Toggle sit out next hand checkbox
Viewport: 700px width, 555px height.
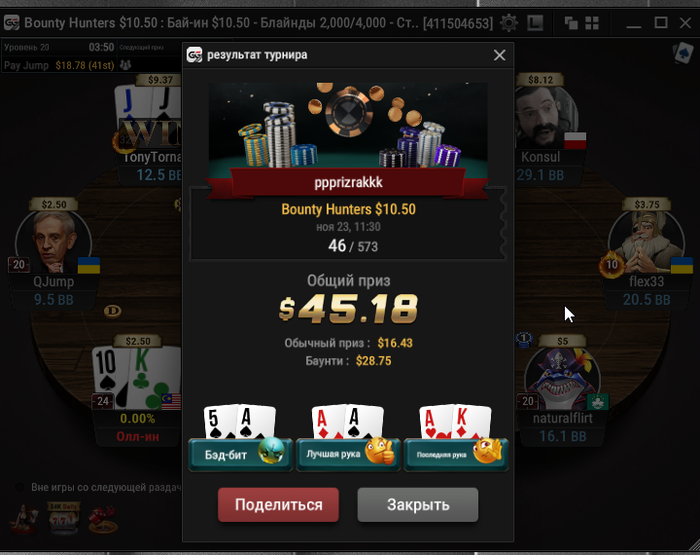coord(20,487)
